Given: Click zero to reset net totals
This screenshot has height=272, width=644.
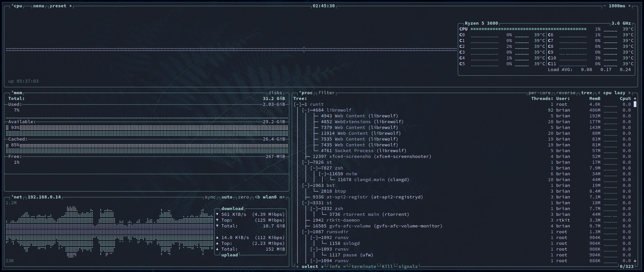Looking at the screenshot, I should coord(244,197).
